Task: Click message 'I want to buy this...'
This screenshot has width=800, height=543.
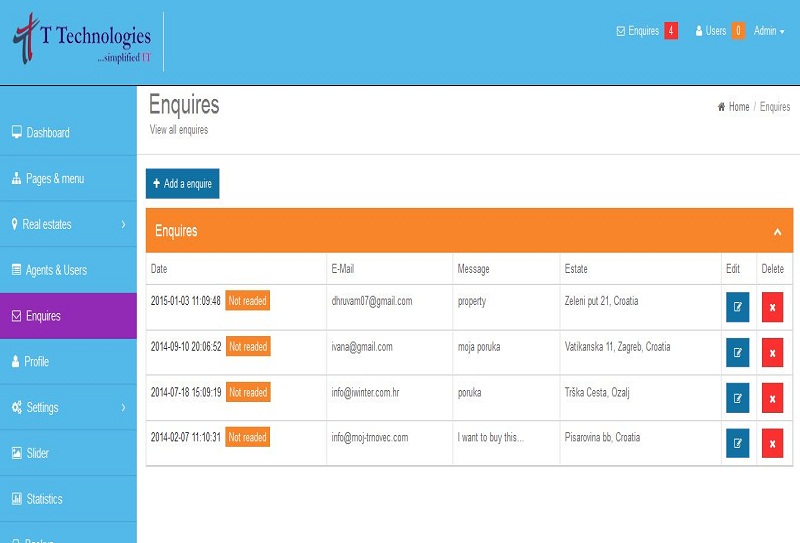Action: click(491, 437)
